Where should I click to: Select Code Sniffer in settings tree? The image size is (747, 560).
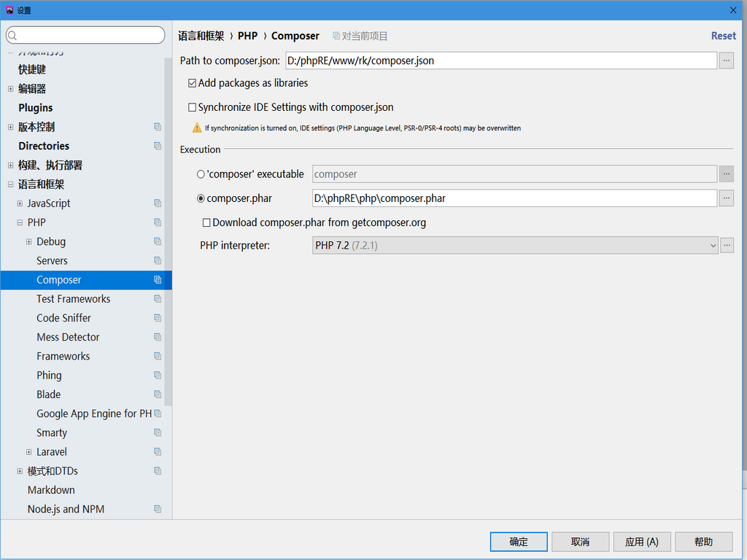click(x=64, y=318)
